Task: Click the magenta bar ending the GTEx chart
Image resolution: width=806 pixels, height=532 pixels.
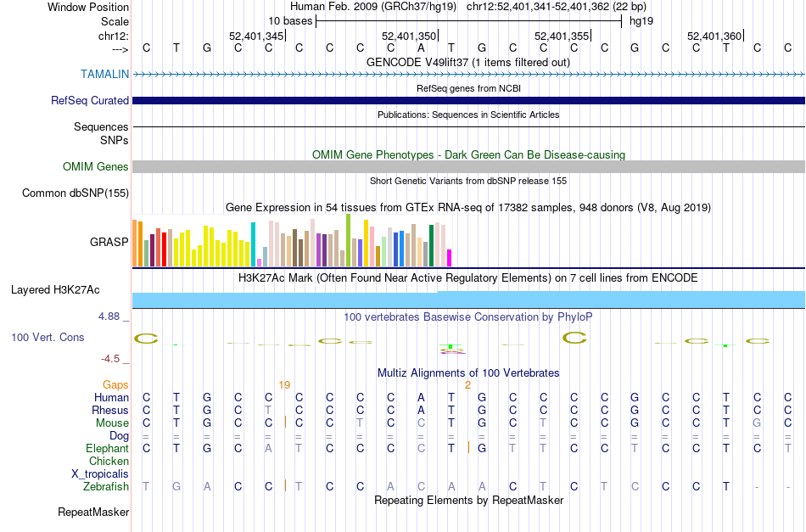Action: (450, 258)
